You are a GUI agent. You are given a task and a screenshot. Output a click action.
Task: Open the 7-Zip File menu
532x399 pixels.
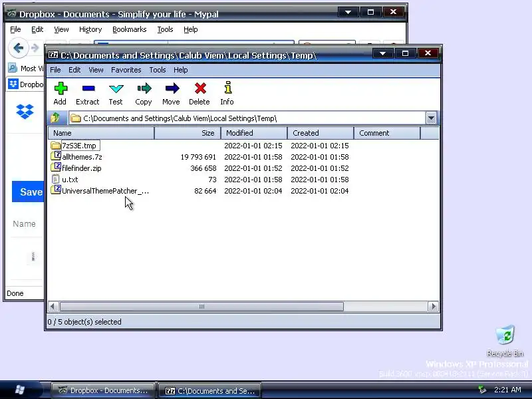click(x=55, y=70)
